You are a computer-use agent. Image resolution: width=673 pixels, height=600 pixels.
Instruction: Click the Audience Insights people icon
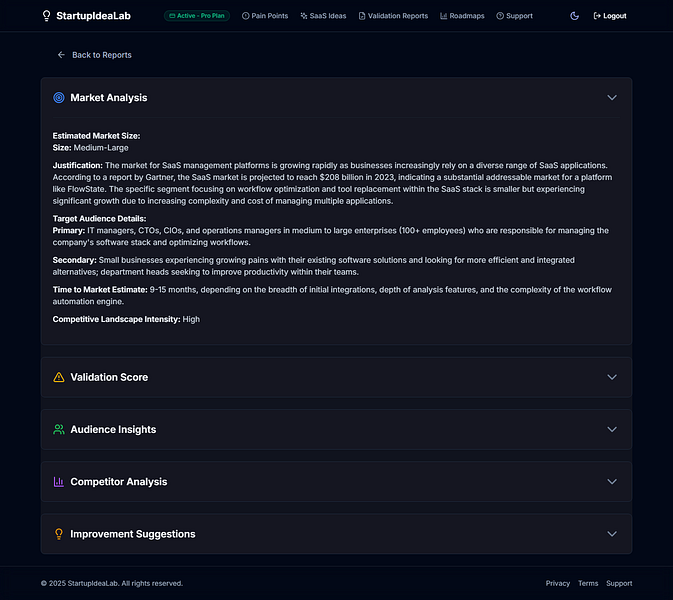(59, 429)
